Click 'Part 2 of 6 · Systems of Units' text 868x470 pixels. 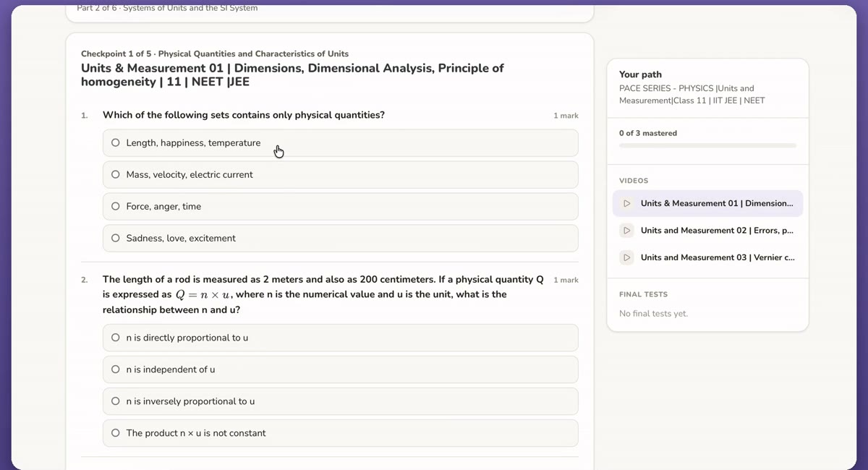167,8
